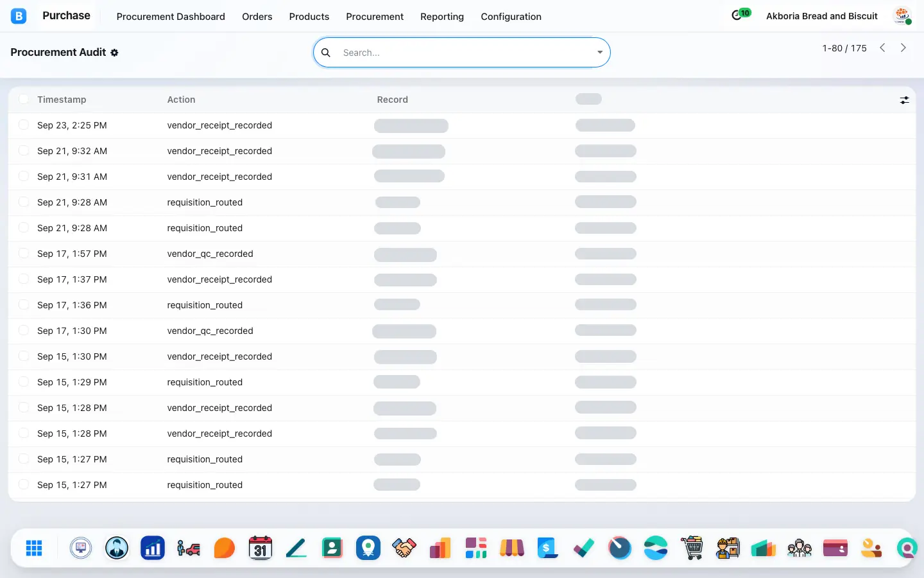
Task: Click the blue B Purchase app logo
Action: point(19,16)
